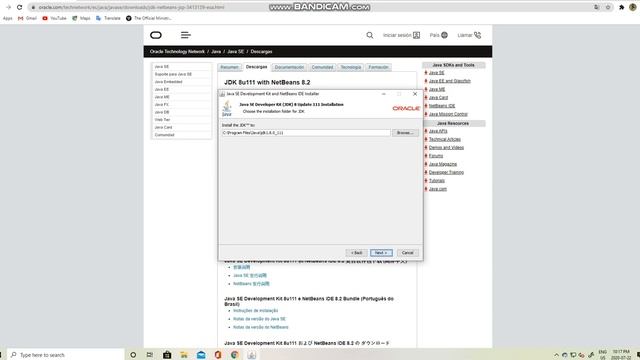Open País globe selector
Viewport: 640px width, 360px height.
pyautogui.click(x=439, y=35)
